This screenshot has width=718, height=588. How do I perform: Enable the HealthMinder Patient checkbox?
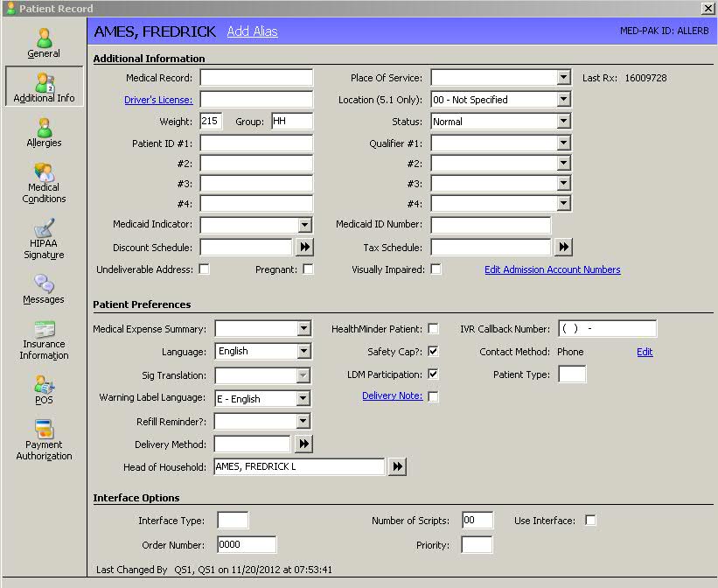433,329
